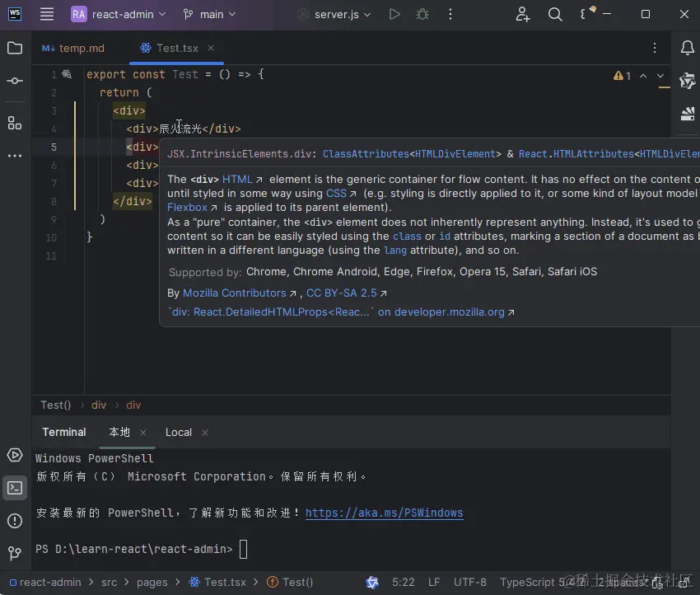
Task: Select the 本地 terminal tab
Action: tap(119, 433)
